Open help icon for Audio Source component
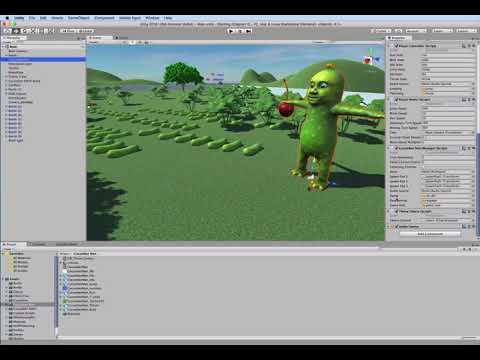480x360 pixels. pyautogui.click(x=464, y=226)
